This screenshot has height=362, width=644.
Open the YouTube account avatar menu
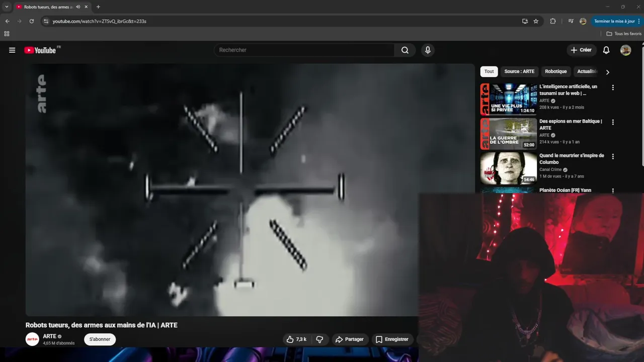point(625,50)
